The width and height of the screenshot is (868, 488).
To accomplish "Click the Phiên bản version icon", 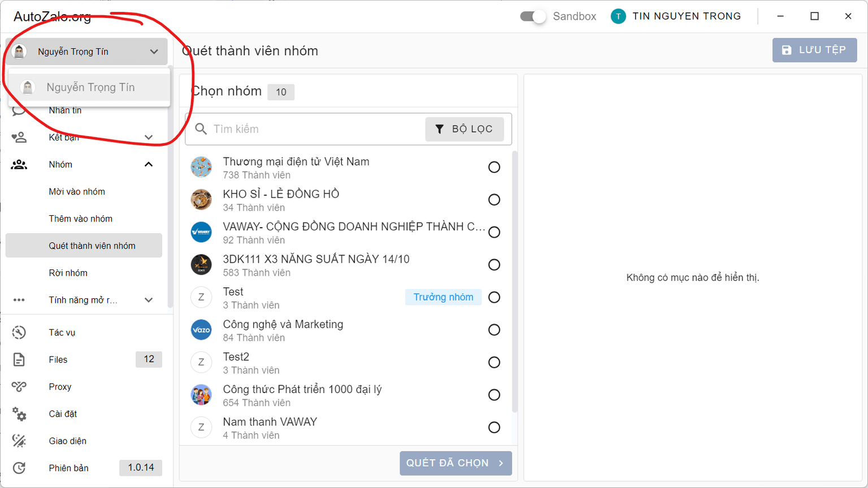I will click(x=19, y=468).
